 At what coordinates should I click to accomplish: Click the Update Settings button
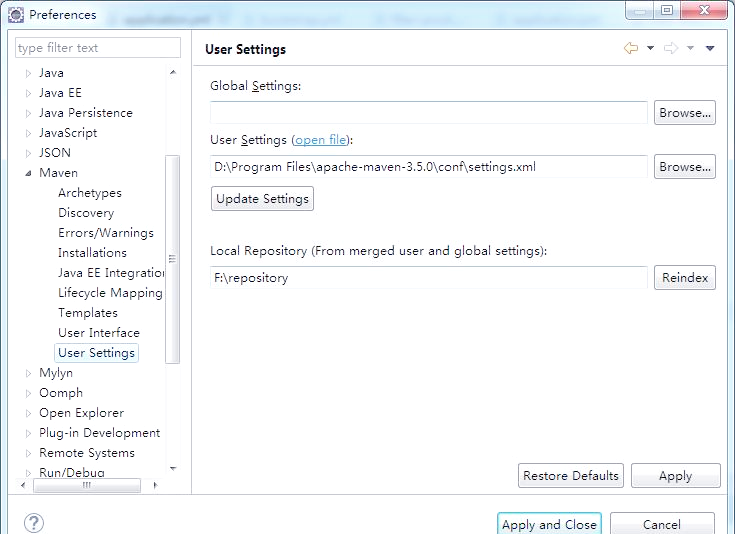click(x=262, y=199)
